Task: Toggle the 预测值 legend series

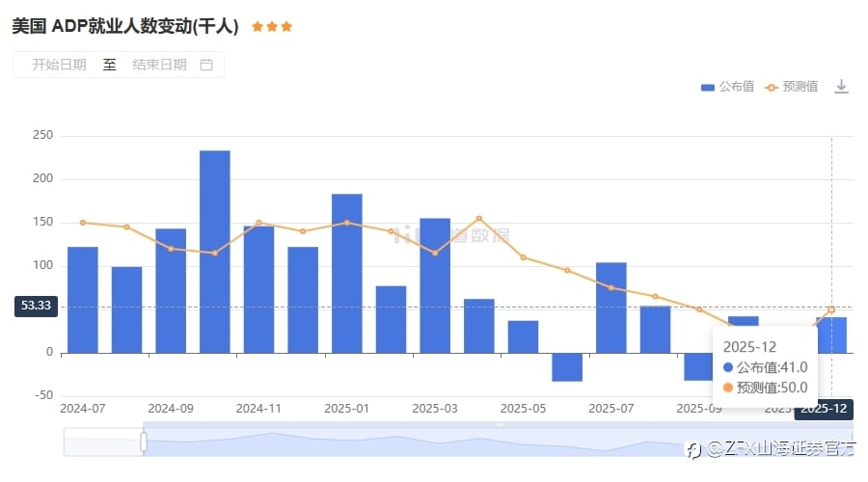Action: pyautogui.click(x=792, y=87)
